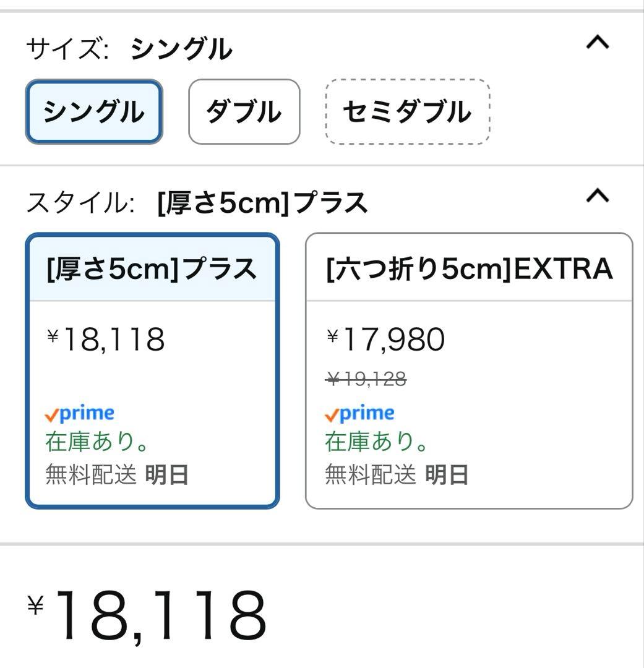This screenshot has height=668, width=644.
Task: Tap the ¥18,118 price in the プラス card
Action: tap(106, 340)
